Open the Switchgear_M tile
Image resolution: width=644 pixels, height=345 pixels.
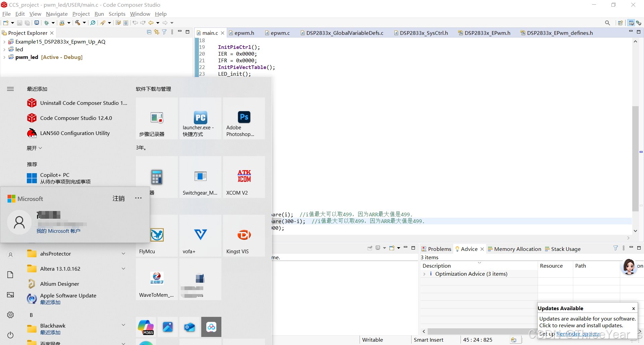click(200, 177)
